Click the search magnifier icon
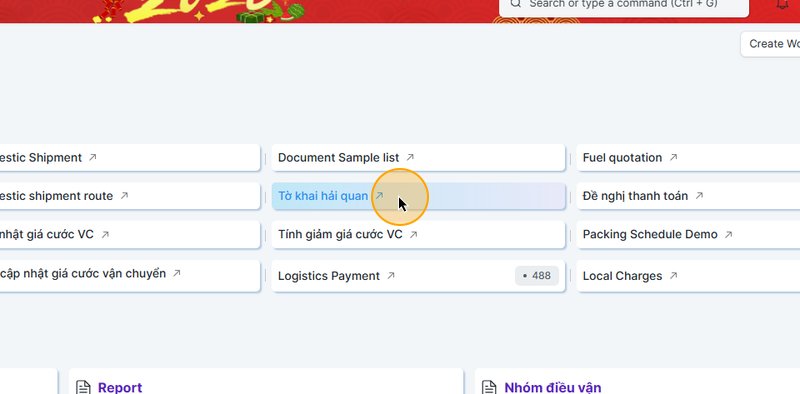800x394 pixels. [516, 4]
